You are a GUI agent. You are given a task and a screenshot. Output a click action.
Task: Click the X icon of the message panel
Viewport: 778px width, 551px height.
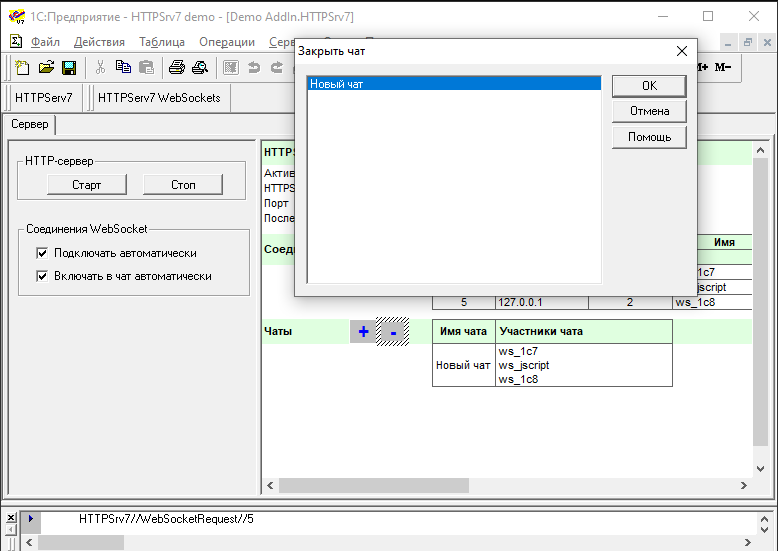click(10, 518)
